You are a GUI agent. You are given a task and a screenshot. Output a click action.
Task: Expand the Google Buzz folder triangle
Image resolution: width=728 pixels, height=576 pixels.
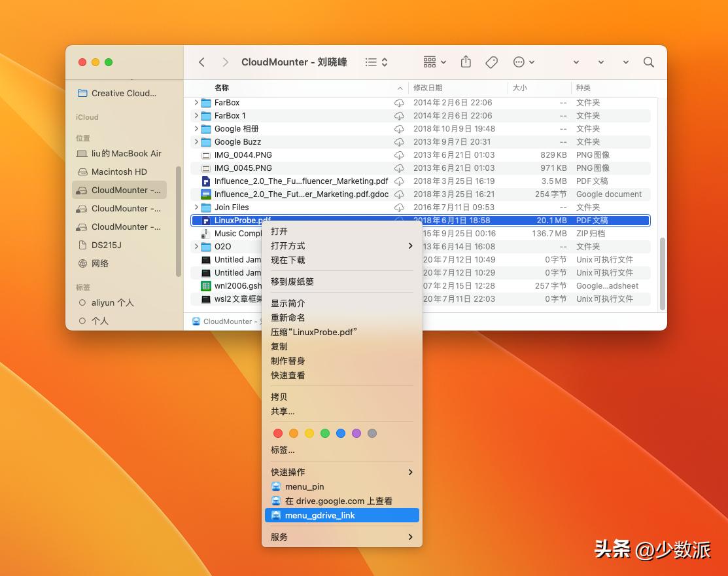coord(196,142)
